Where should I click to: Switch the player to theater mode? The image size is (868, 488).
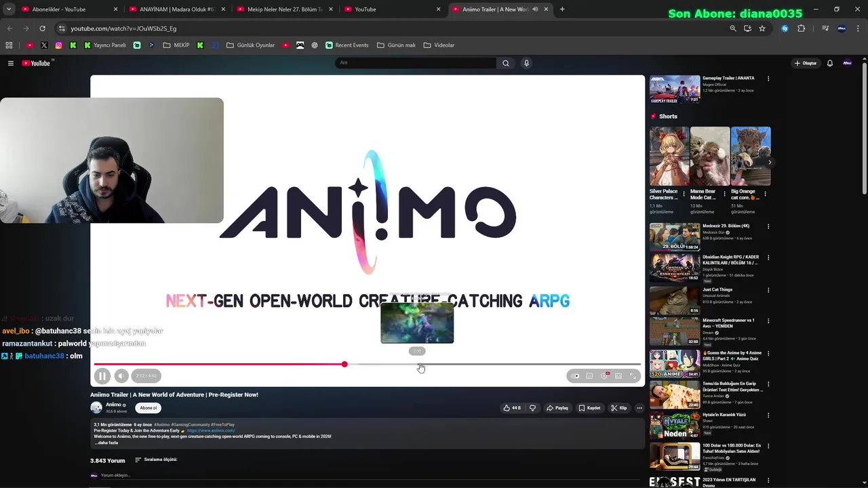click(x=618, y=376)
